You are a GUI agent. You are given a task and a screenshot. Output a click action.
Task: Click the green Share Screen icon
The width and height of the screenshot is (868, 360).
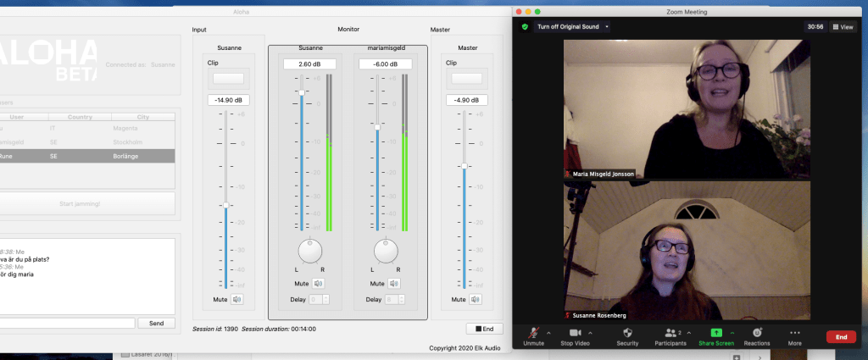pos(715,333)
